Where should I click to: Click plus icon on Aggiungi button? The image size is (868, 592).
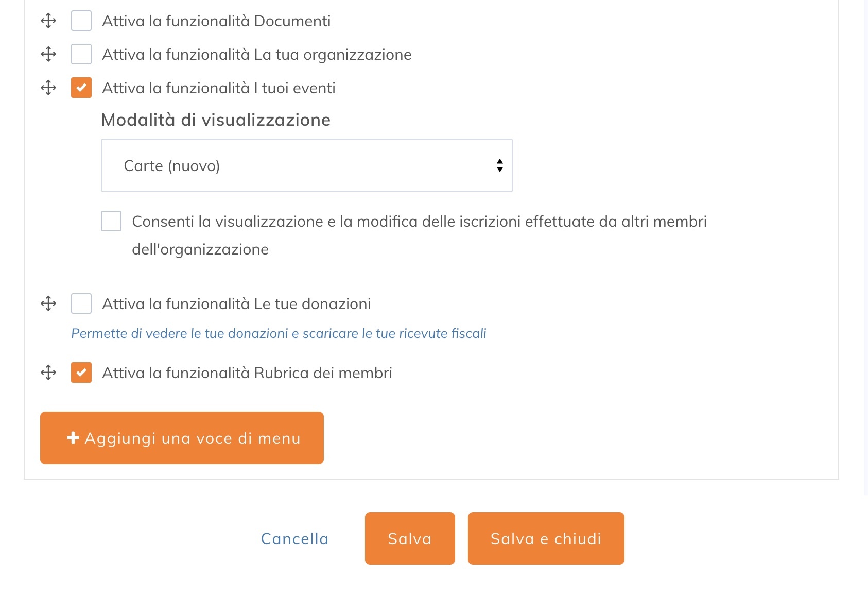click(73, 438)
